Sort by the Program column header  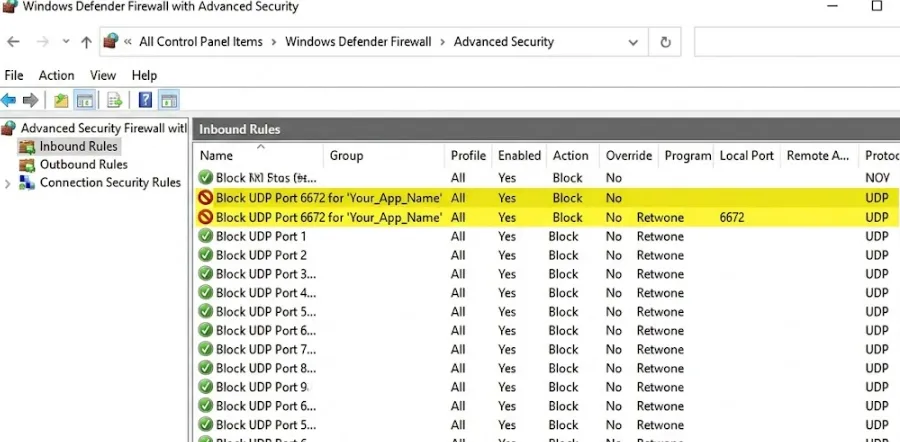[688, 156]
